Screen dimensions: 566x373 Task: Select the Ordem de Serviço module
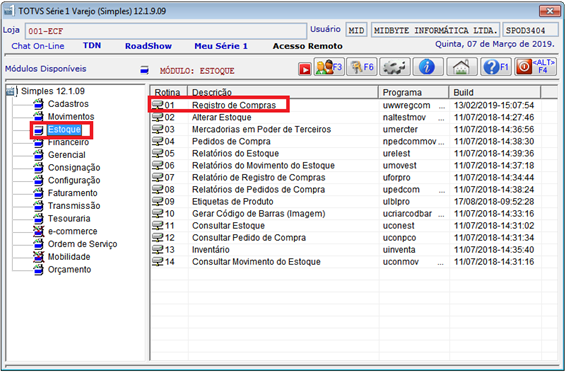(82, 244)
